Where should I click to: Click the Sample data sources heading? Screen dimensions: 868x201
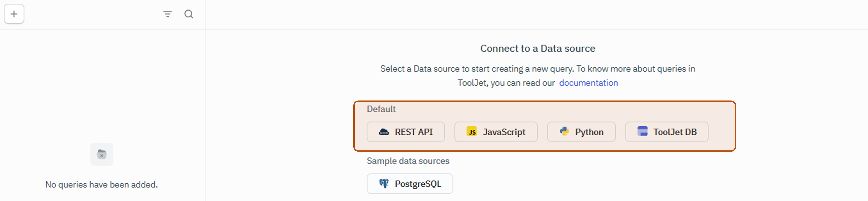408,161
